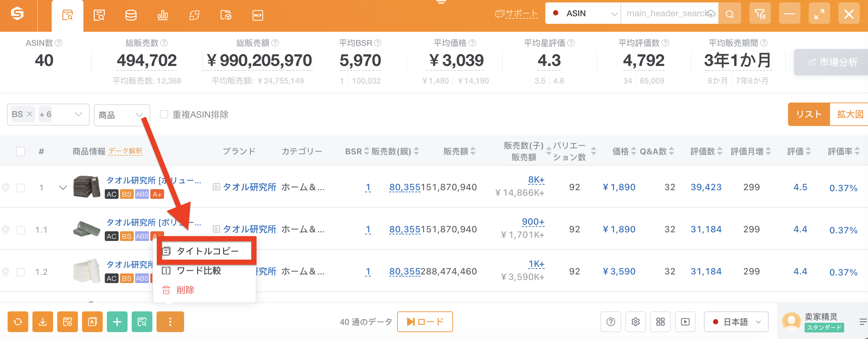Viewport: 868px width, 339px height.
Task: Click the download export button
Action: coord(43,322)
